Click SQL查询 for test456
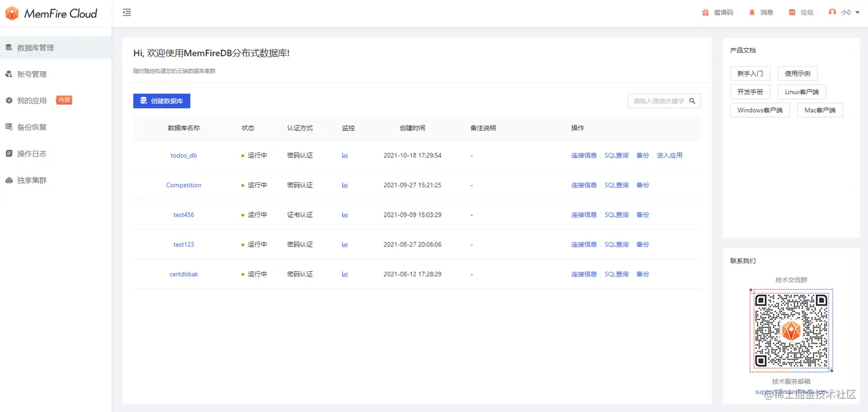This screenshot has width=868, height=412. tap(617, 215)
